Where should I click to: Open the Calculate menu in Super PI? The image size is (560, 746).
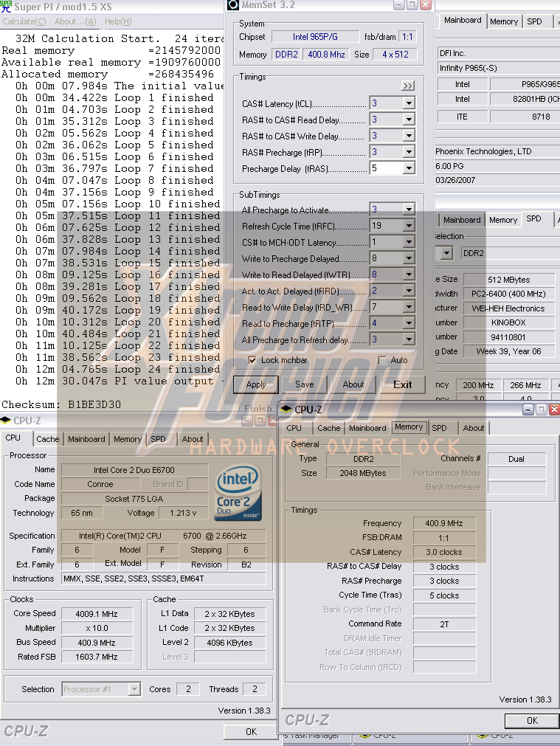24,21
